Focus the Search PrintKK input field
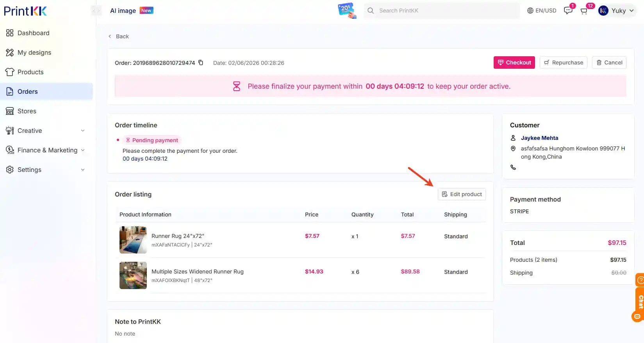 coord(442,11)
